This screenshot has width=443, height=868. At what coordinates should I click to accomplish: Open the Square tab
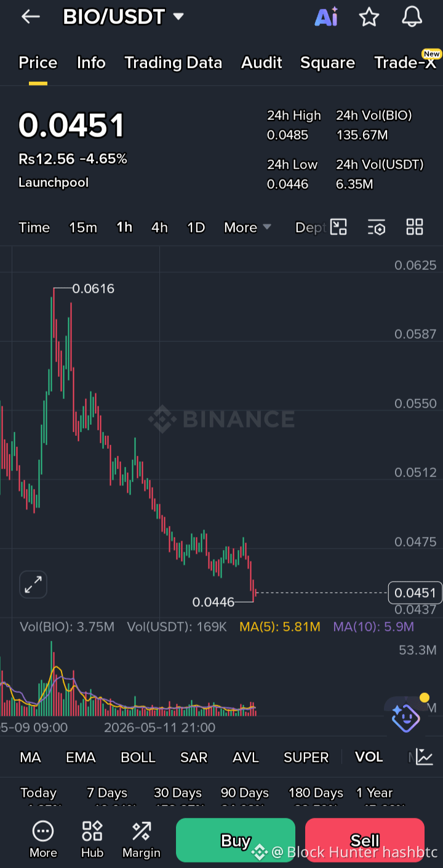(327, 63)
